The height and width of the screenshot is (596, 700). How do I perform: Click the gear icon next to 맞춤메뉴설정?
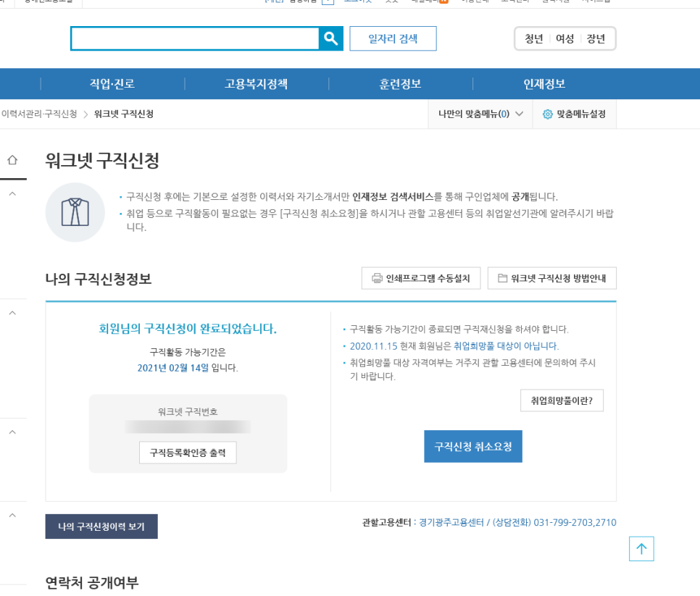(547, 114)
